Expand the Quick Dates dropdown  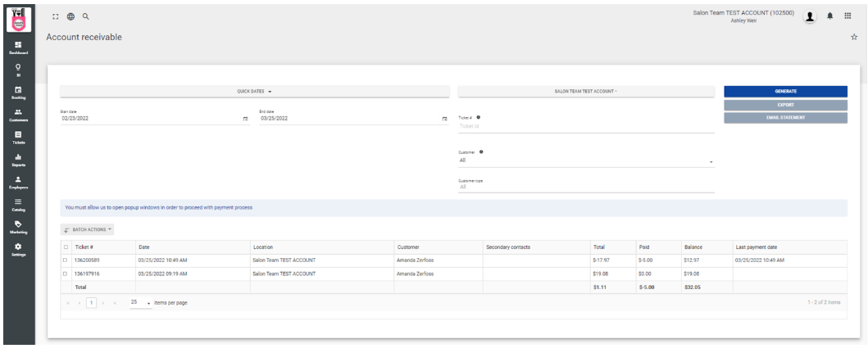pos(254,91)
